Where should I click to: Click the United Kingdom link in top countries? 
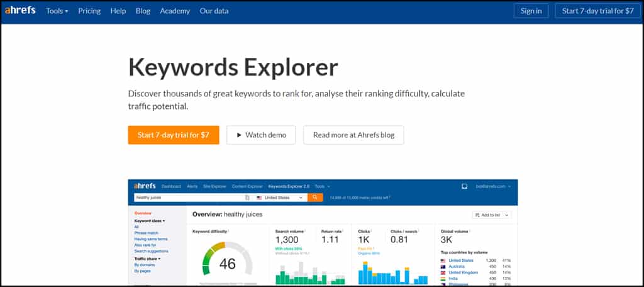(x=464, y=273)
